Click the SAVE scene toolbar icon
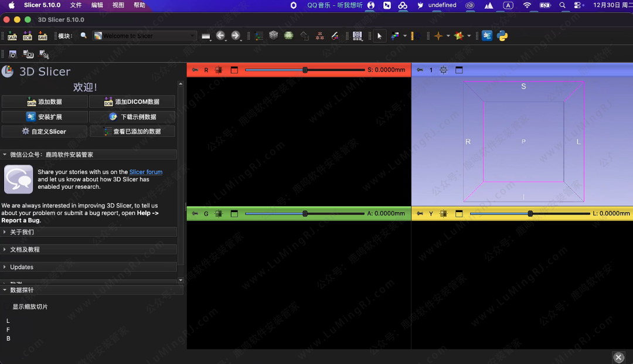Screen dimensions: 633x364 (x=42, y=36)
